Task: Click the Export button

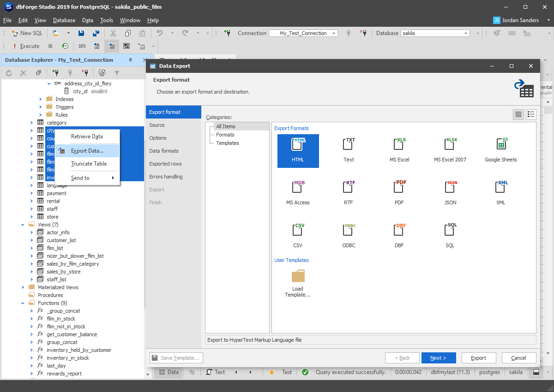Action: [x=478, y=358]
